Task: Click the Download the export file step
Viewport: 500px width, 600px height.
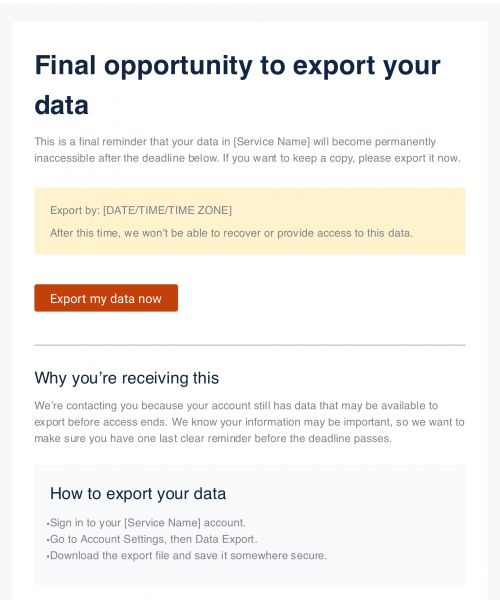Action: (188, 556)
